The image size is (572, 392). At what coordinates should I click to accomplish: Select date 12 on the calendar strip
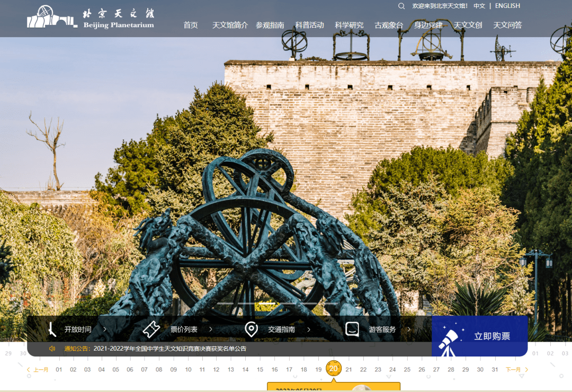pos(216,369)
